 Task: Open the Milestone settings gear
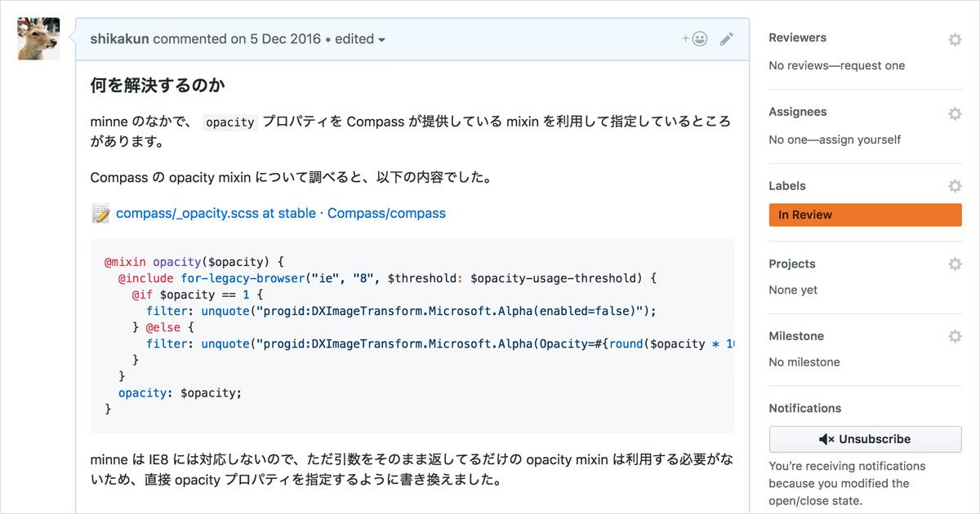tap(954, 335)
